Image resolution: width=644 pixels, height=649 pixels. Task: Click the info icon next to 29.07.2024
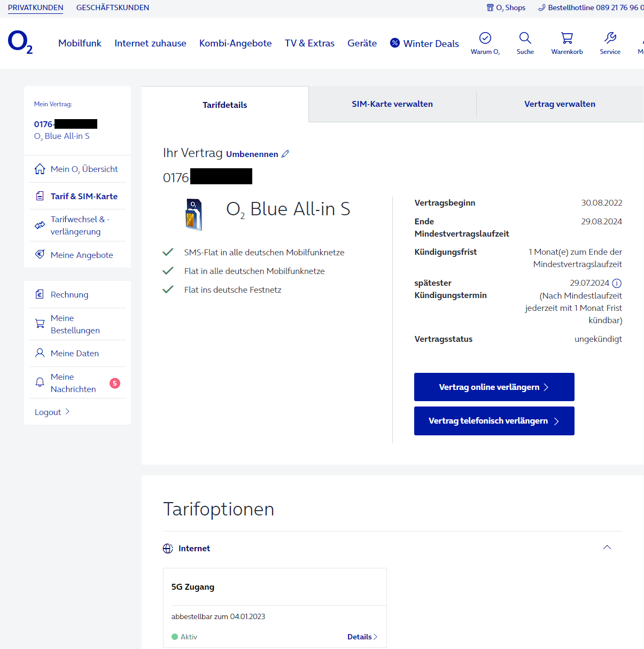[617, 283]
